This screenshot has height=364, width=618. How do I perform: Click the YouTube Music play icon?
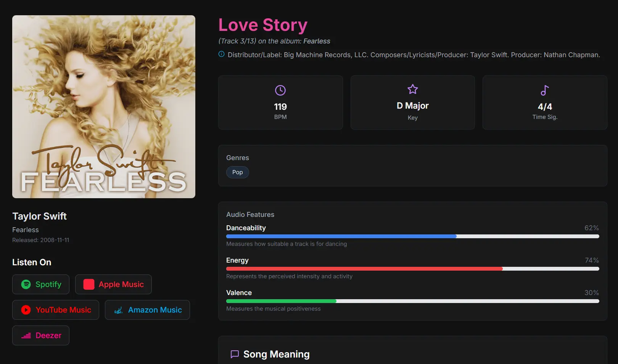[26, 309]
